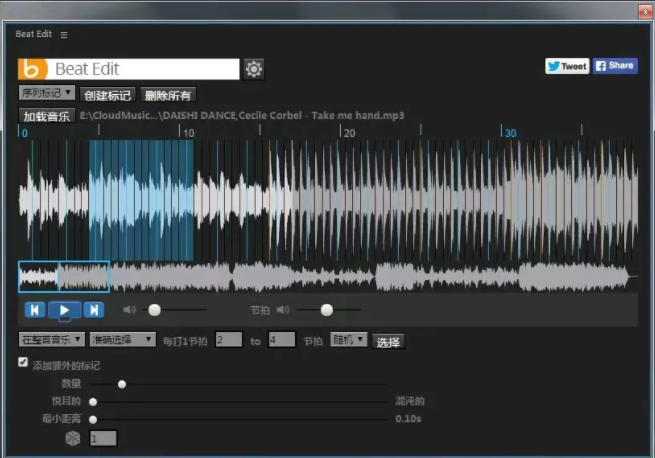Click the 选择 button
655x458 pixels.
(388, 342)
